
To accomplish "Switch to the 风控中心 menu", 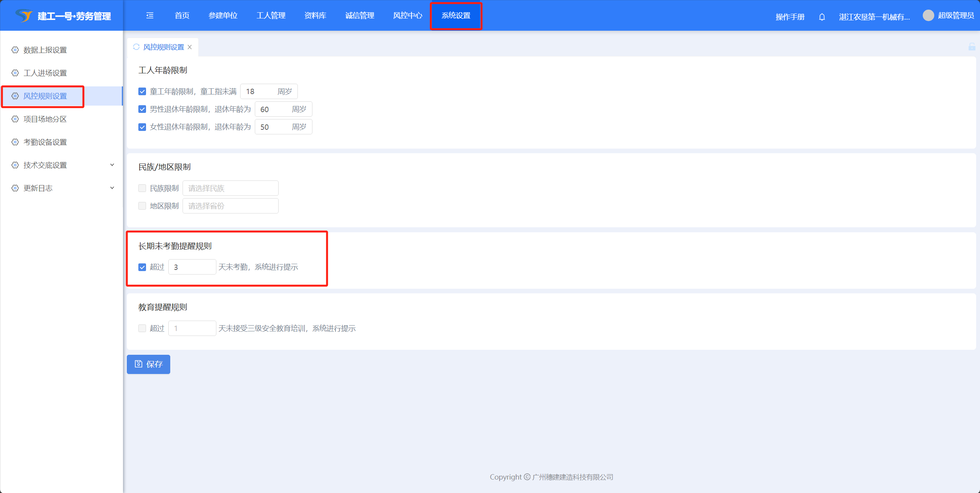I will click(x=407, y=15).
